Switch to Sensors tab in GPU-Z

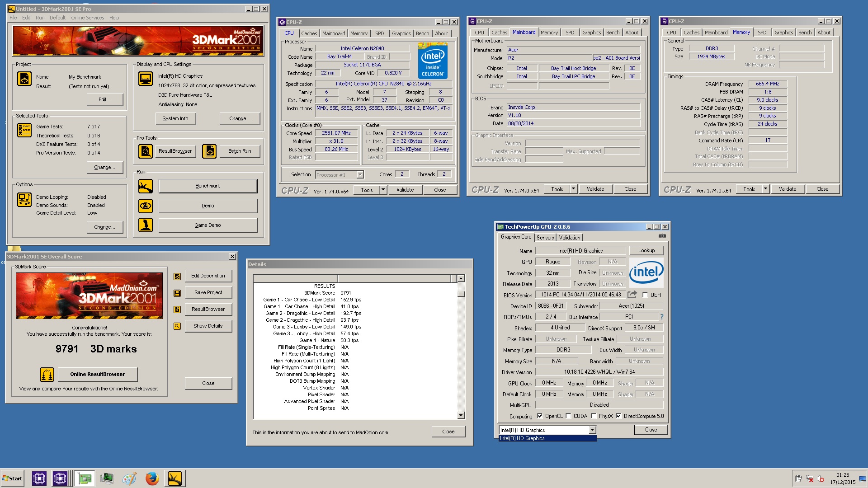click(x=545, y=238)
